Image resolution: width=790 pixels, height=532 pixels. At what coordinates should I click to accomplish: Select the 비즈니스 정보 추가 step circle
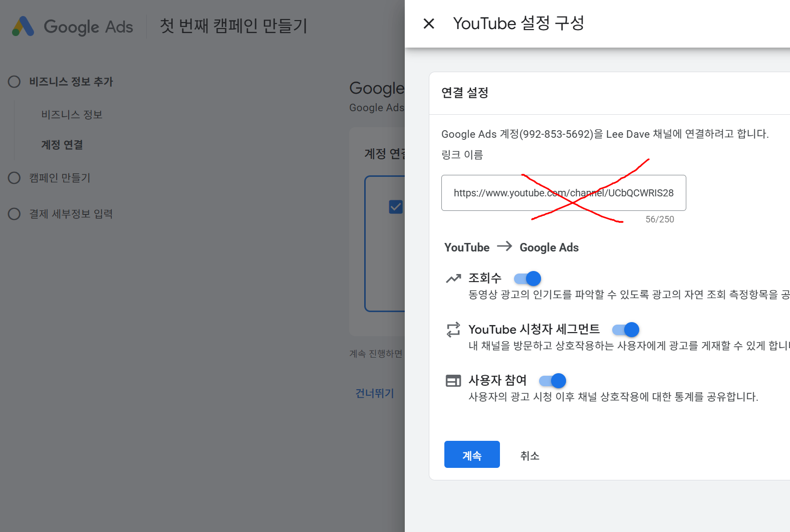tap(14, 82)
